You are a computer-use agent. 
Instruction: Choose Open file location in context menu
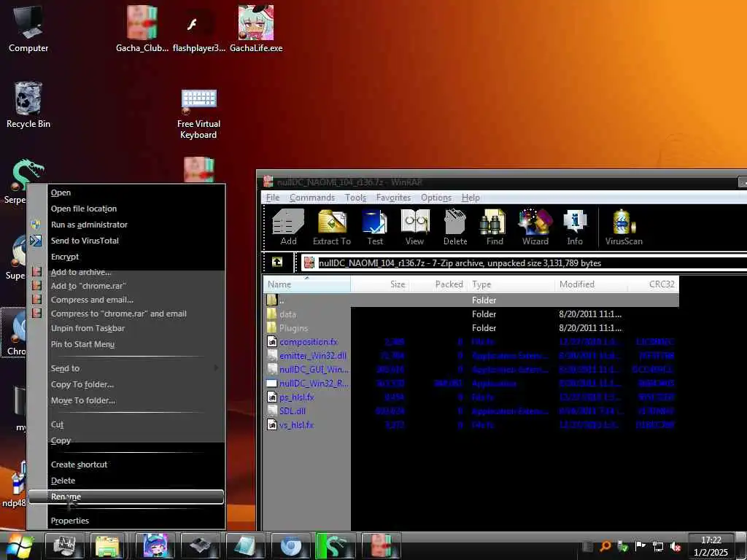coord(125,209)
